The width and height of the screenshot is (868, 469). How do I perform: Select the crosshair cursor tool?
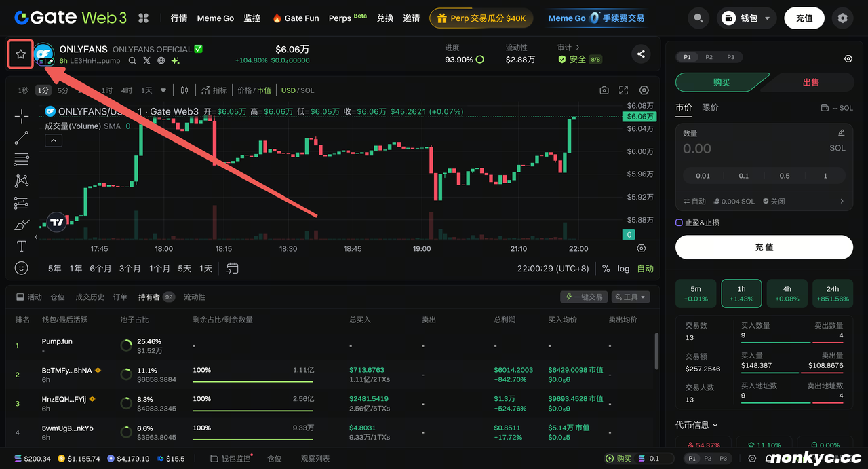pyautogui.click(x=22, y=116)
